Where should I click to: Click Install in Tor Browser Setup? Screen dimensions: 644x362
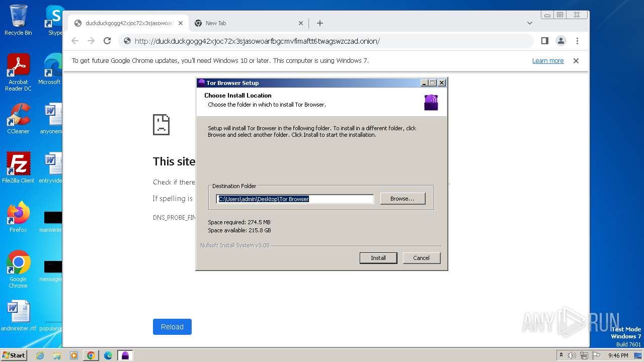[x=378, y=258]
